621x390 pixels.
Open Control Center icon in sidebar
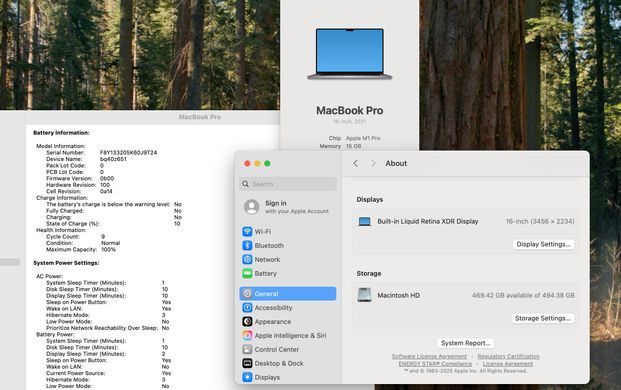click(x=247, y=349)
